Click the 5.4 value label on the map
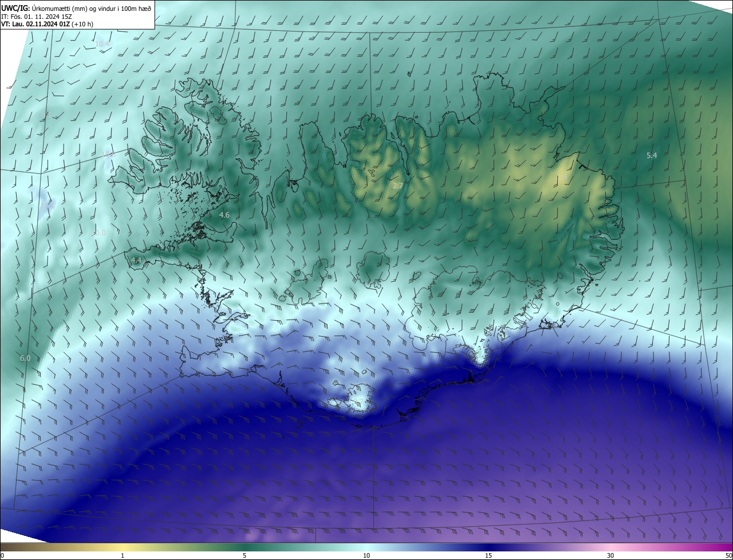733x560 pixels. click(x=652, y=155)
